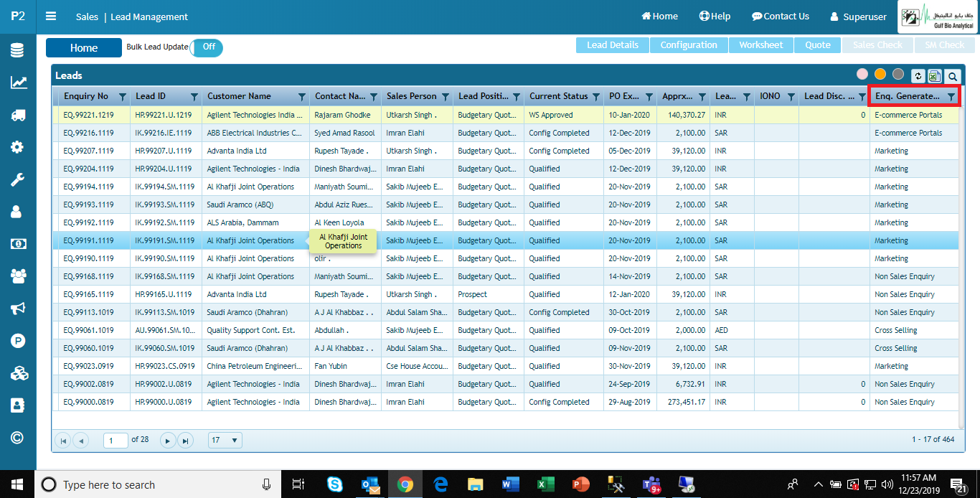Go to first page of leads
The width and height of the screenshot is (980, 498).
click(x=62, y=441)
